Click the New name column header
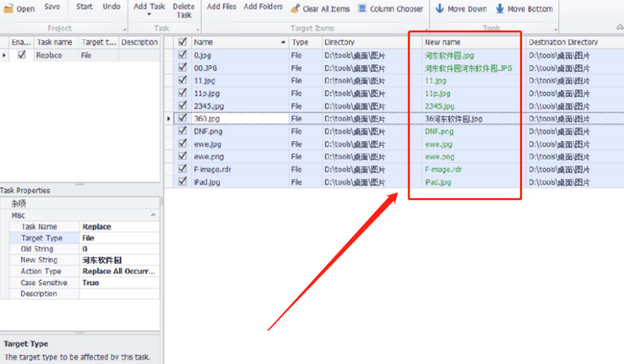Screen dimensions: 624x364 click(x=474, y=42)
